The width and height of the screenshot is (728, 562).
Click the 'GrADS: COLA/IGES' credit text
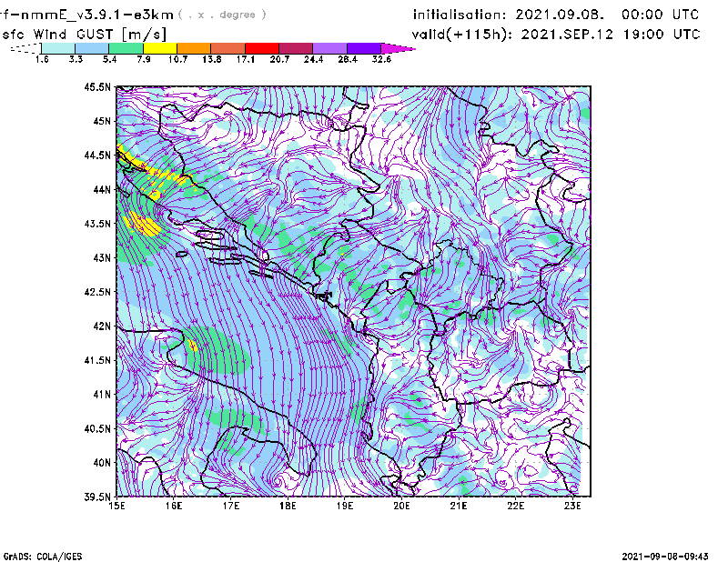click(x=42, y=557)
